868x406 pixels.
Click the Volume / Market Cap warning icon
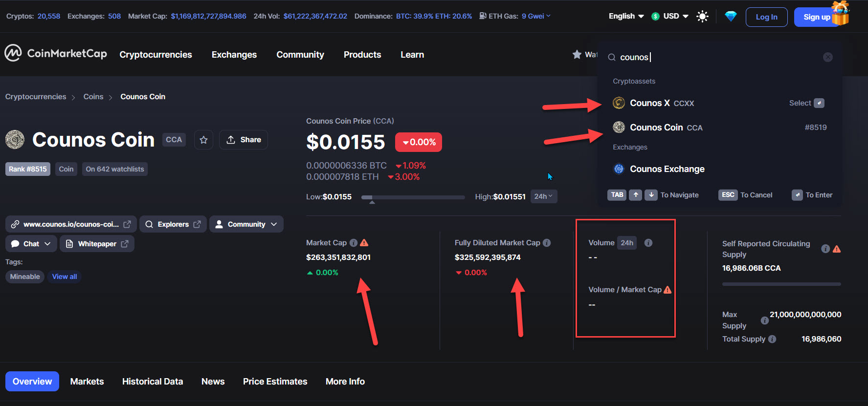click(668, 290)
